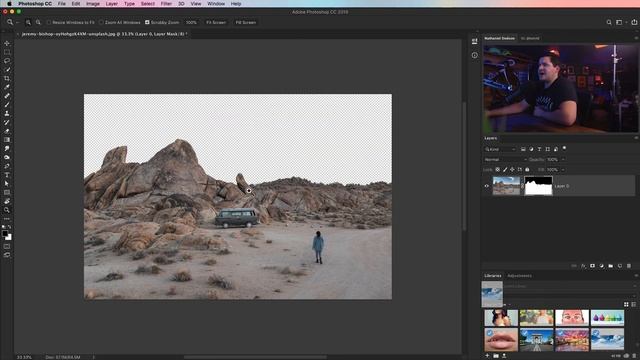Choose Zoom In mode in options bar
The image size is (640, 360).
(x=28, y=22)
